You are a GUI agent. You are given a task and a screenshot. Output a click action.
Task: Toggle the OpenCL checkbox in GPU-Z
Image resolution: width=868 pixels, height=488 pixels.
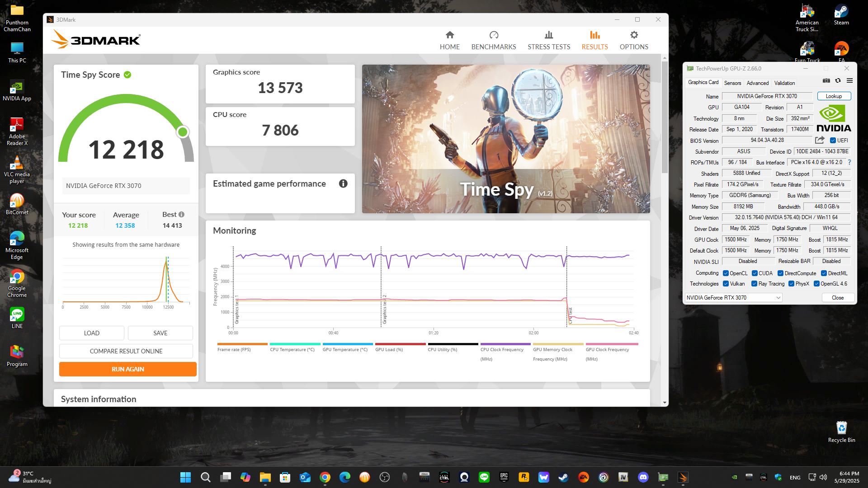tap(726, 273)
